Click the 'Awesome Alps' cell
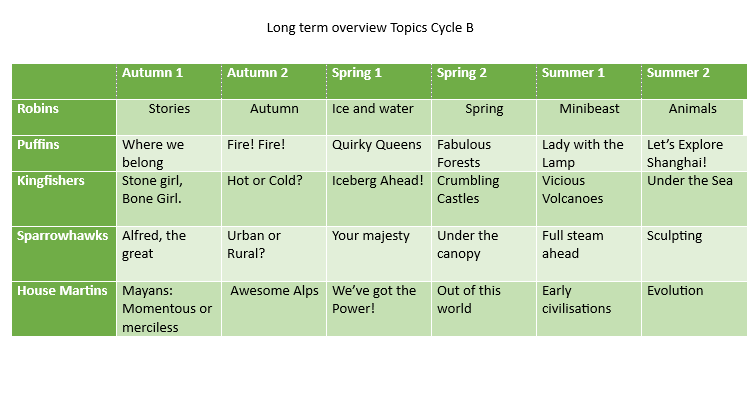Viewport: 756px width, 402px height. (x=274, y=291)
